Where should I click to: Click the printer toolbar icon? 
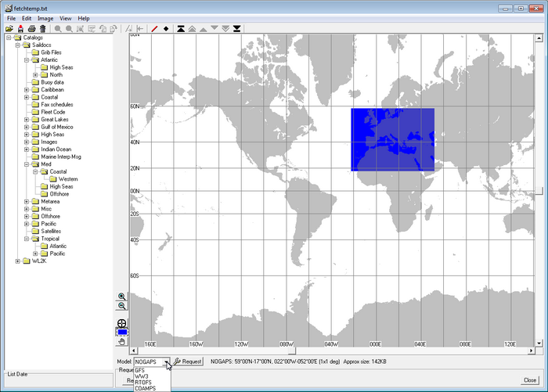tap(32, 29)
